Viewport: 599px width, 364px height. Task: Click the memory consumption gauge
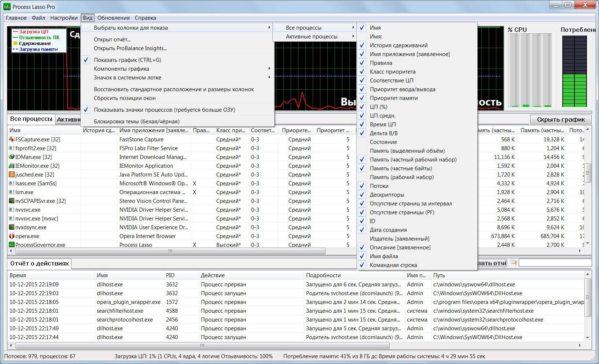(x=574, y=71)
